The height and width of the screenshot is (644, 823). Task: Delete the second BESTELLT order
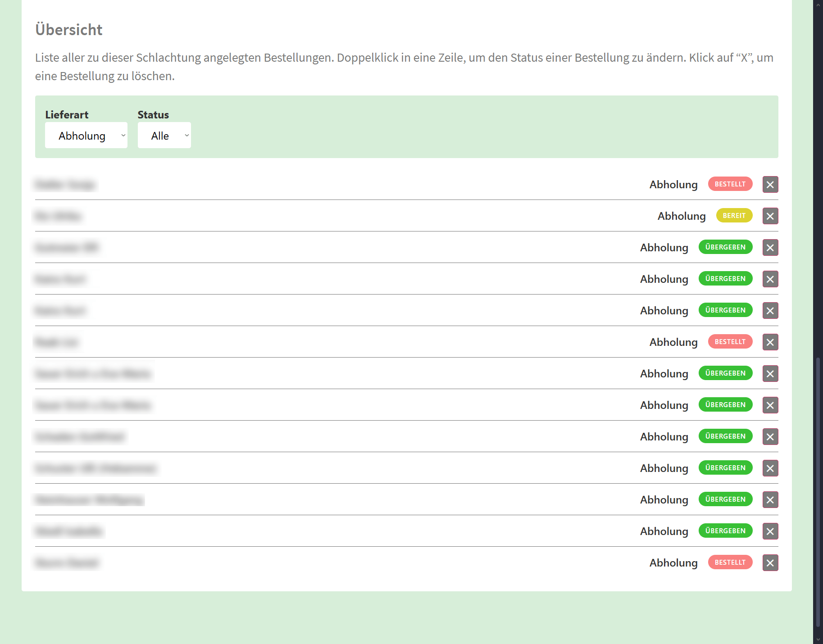click(x=770, y=342)
